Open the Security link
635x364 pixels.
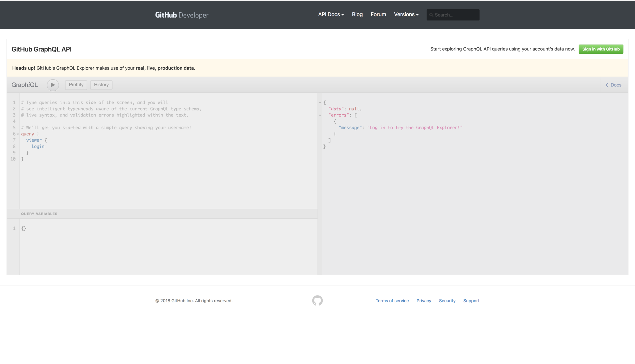447,301
